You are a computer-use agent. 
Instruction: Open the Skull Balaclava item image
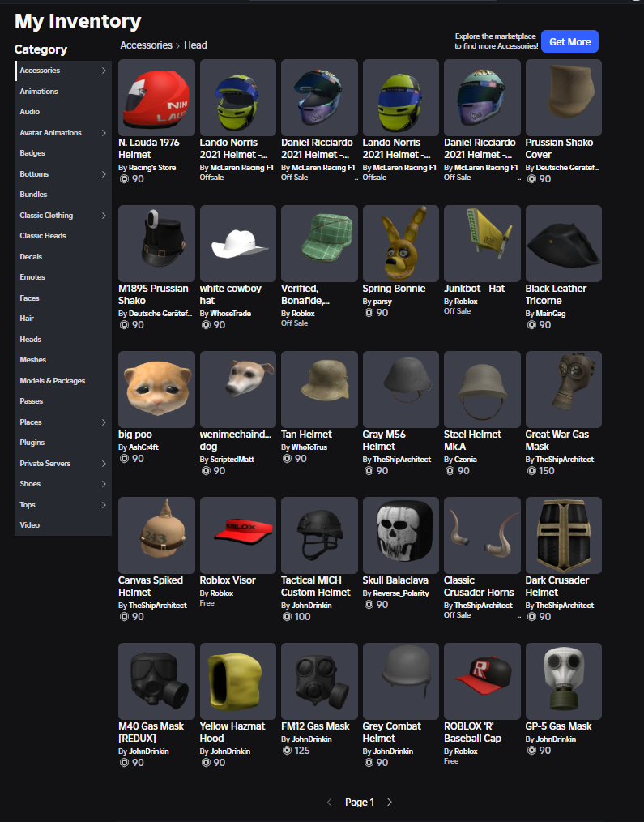coord(401,535)
